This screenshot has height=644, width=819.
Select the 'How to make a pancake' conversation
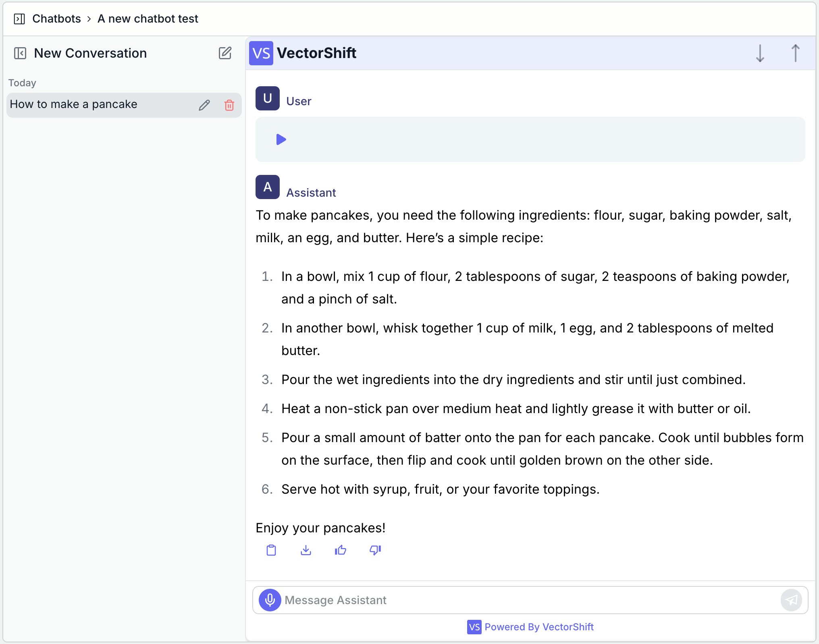click(x=73, y=104)
